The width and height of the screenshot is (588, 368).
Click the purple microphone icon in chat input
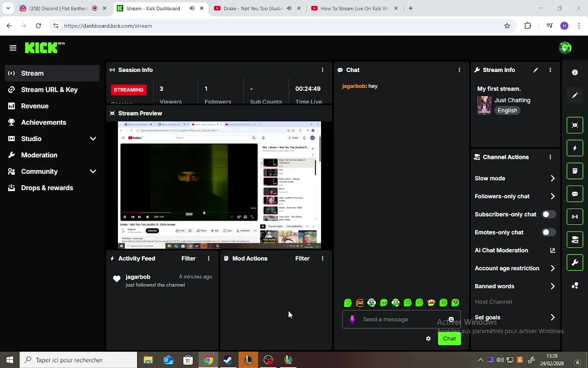[352, 319]
